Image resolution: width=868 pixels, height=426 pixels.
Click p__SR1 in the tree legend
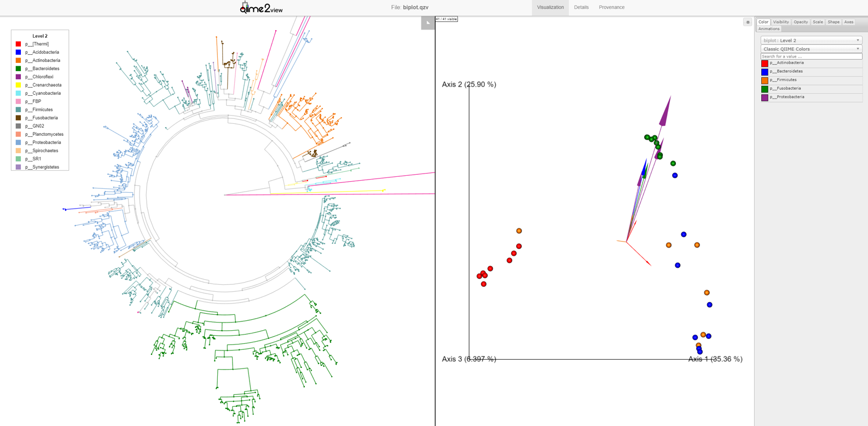coord(33,159)
